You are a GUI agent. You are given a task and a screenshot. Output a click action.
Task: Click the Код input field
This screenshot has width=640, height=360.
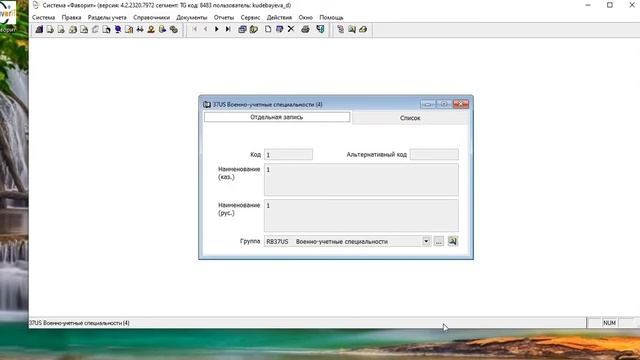click(x=288, y=155)
